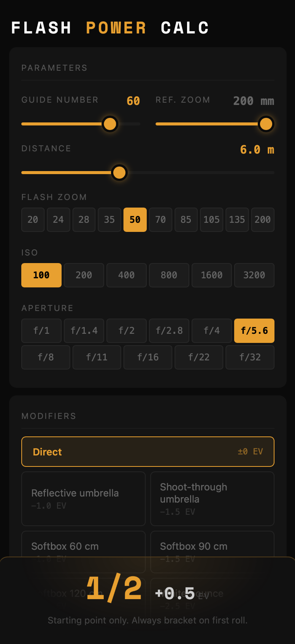Choose the Reflective umbrella modifier
The width and height of the screenshot is (295, 644).
pyautogui.click(x=83, y=498)
